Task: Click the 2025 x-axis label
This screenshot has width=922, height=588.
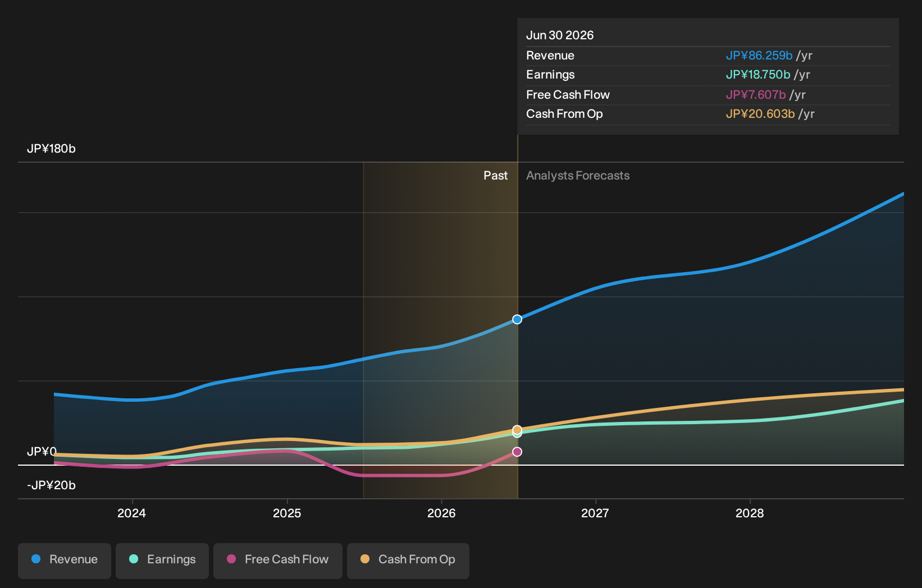Action: [287, 513]
